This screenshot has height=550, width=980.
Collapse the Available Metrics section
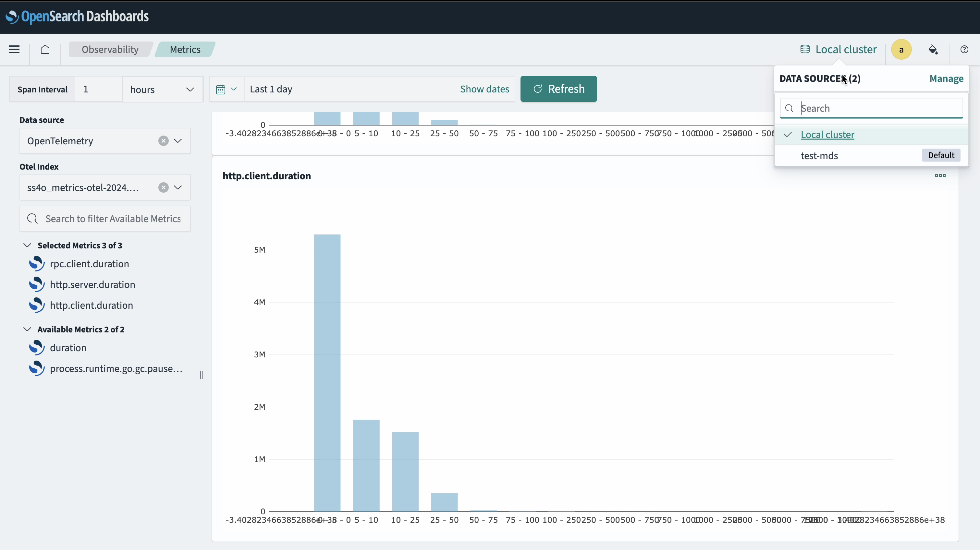[27, 329]
